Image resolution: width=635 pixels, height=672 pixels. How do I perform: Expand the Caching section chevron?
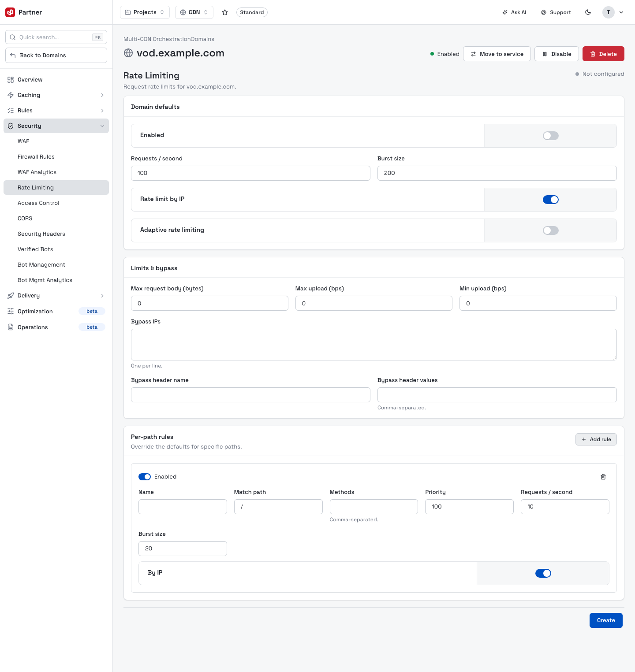coord(102,95)
